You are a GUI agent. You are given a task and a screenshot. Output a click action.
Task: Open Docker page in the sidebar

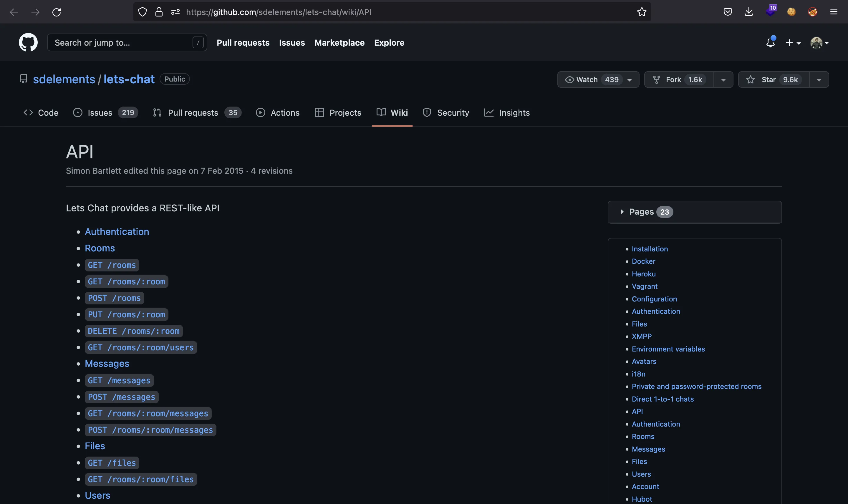(x=643, y=261)
